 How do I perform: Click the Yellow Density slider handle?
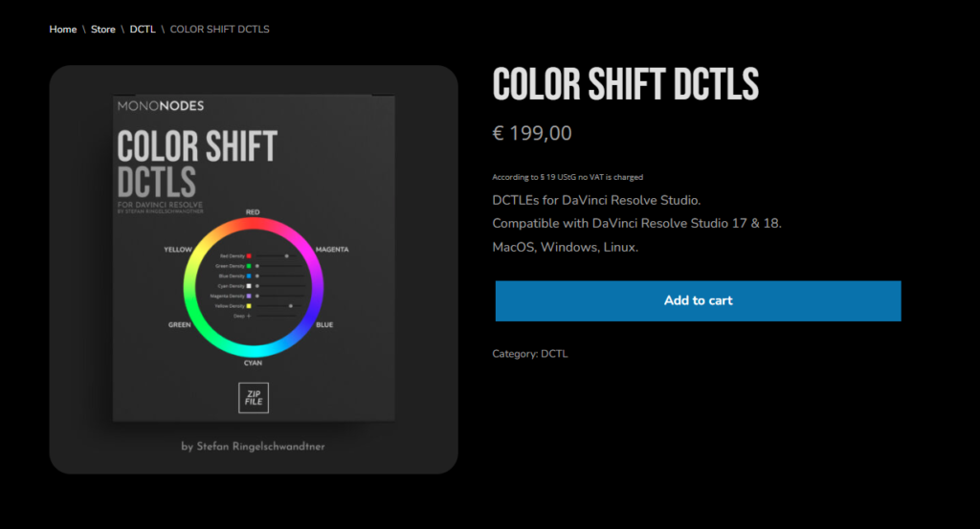[290, 306]
